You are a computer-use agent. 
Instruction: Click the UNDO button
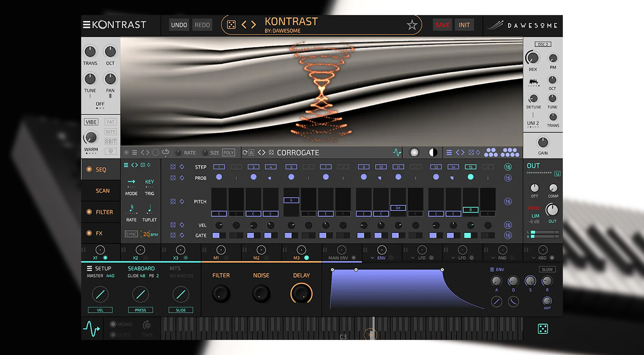tap(179, 25)
